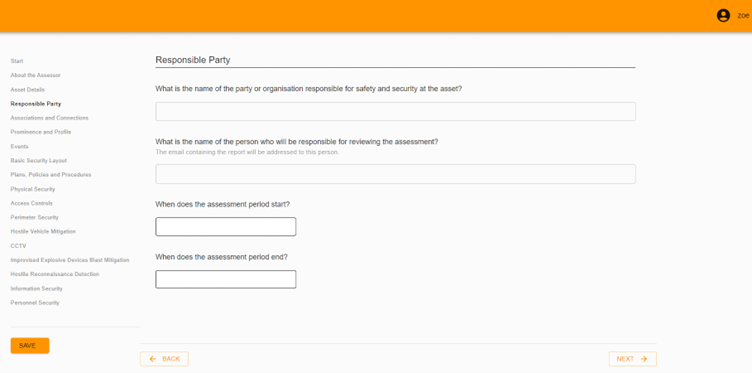Image resolution: width=752 pixels, height=373 pixels.
Task: Open Associations and Connections section
Action: point(49,118)
